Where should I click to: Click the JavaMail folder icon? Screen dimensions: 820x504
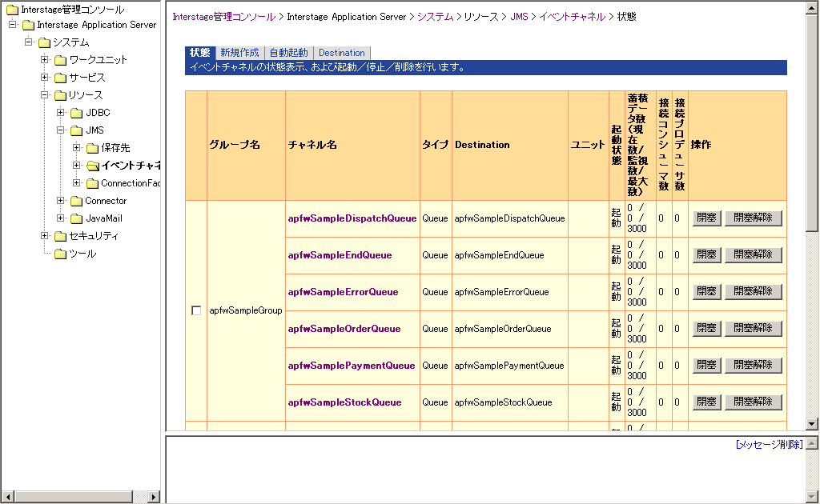click(76, 218)
